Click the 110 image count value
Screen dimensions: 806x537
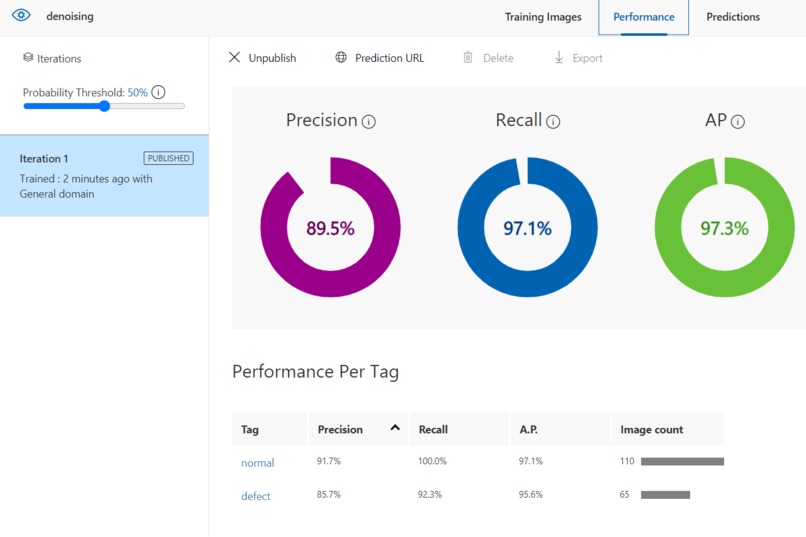(x=627, y=461)
